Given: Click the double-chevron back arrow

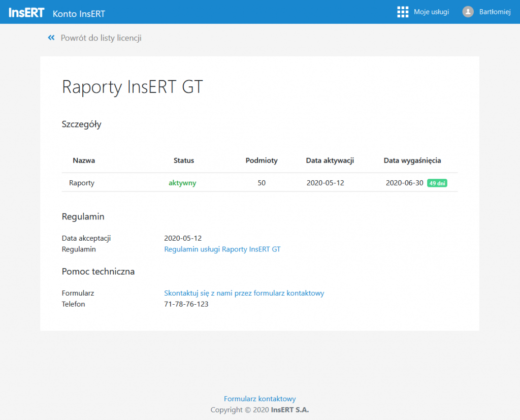Looking at the screenshot, I should tap(51, 38).
